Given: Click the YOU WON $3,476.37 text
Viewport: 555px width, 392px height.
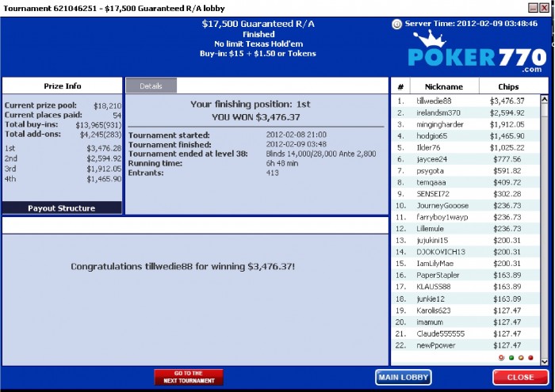Looking at the screenshot, I should pyautogui.click(x=255, y=117).
